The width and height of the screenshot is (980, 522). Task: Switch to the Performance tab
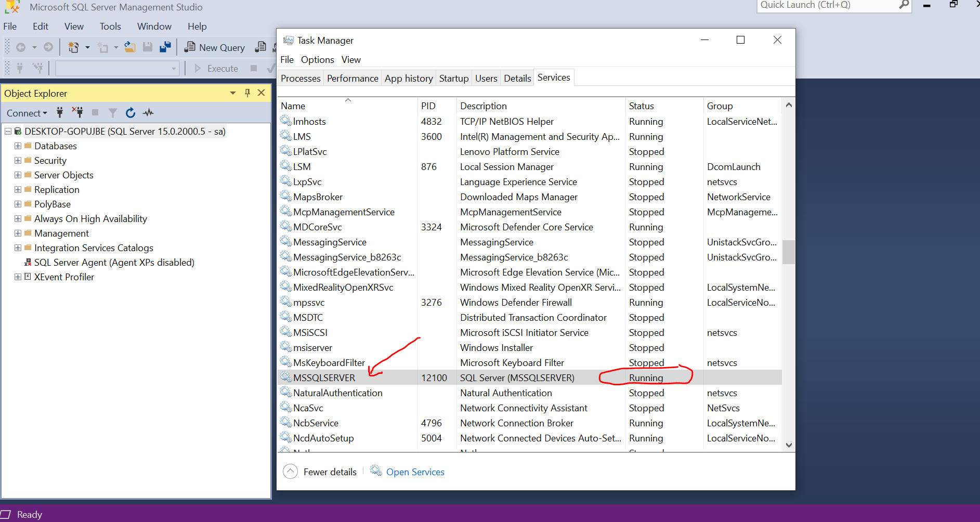pyautogui.click(x=352, y=79)
